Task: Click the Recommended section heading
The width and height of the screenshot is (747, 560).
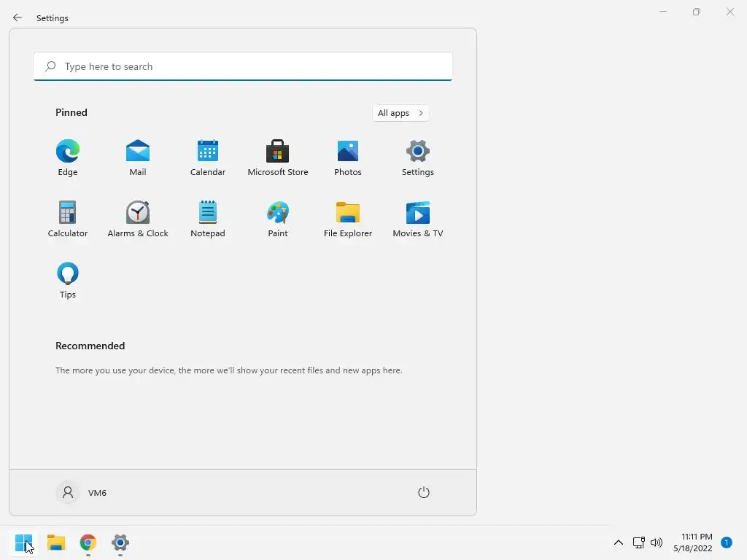Action: pos(90,346)
